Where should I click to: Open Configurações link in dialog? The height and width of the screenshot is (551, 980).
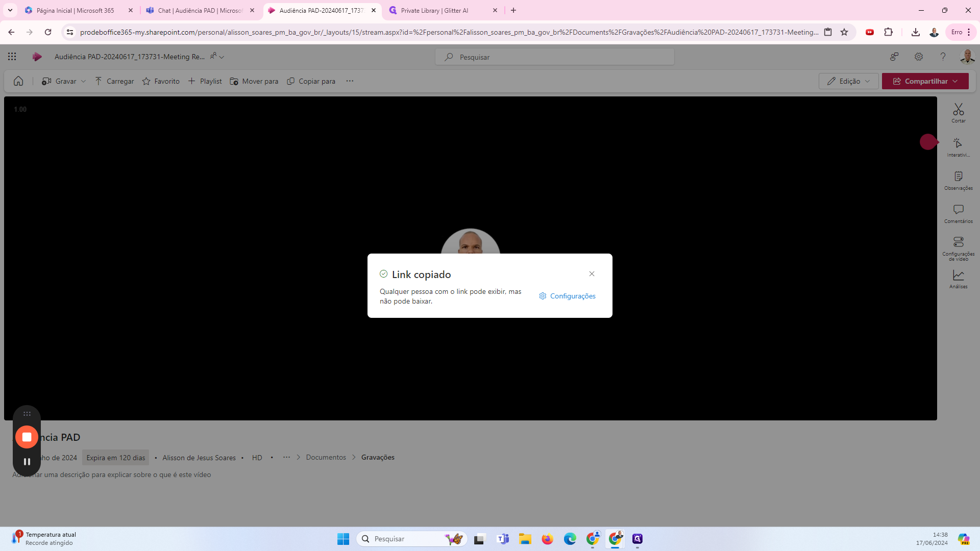pos(567,296)
